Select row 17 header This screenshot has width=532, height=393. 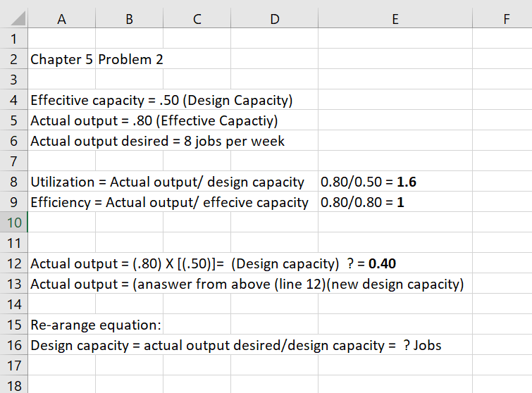[13, 366]
